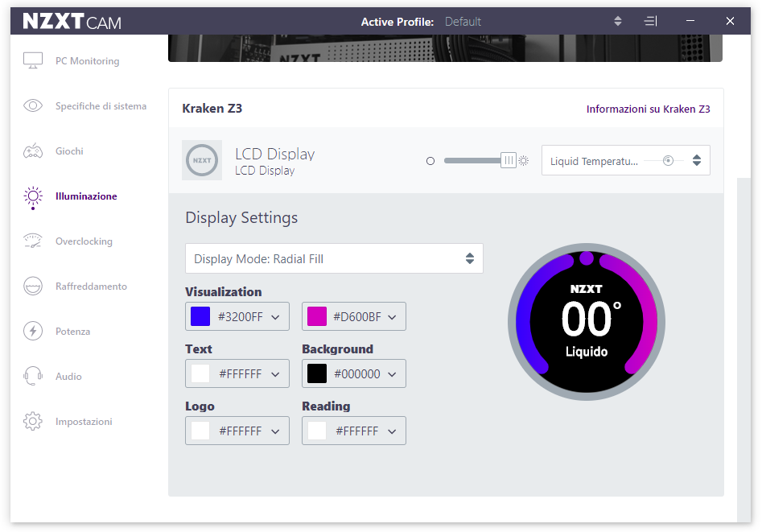Click the LCD brightness slider handle

[x=509, y=160]
